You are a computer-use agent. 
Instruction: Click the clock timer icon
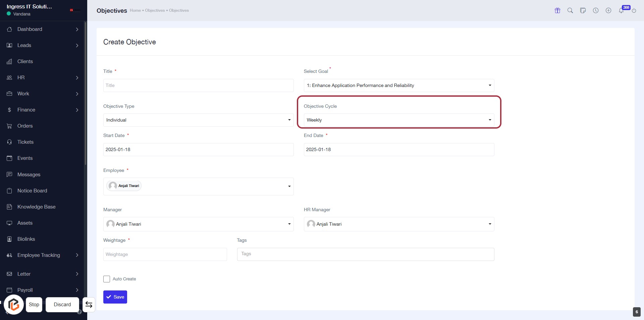tap(596, 10)
